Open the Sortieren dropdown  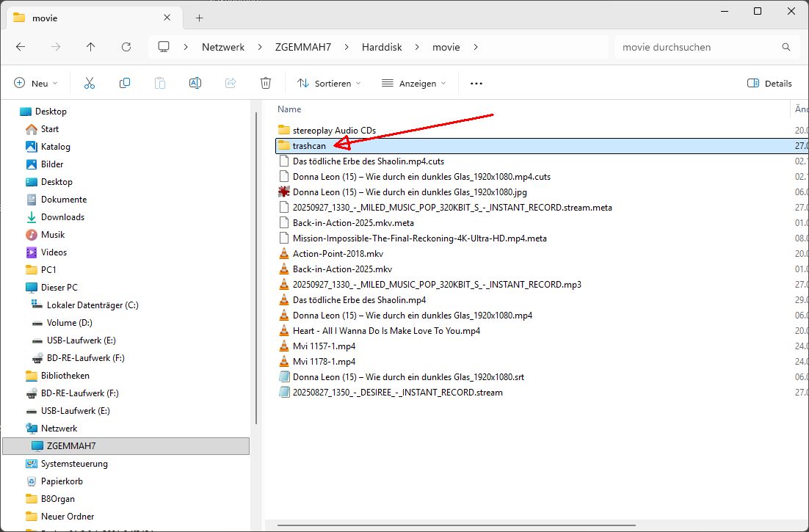click(x=329, y=84)
